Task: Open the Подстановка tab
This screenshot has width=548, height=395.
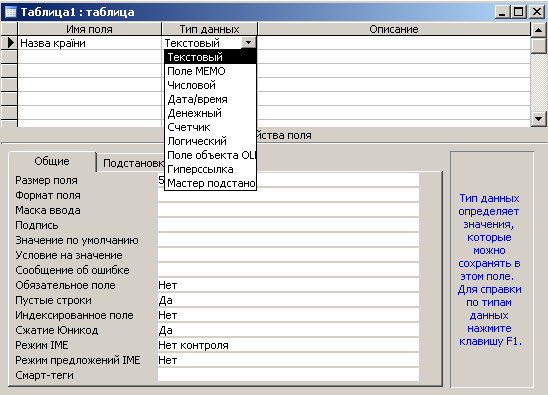Action: tap(131, 163)
